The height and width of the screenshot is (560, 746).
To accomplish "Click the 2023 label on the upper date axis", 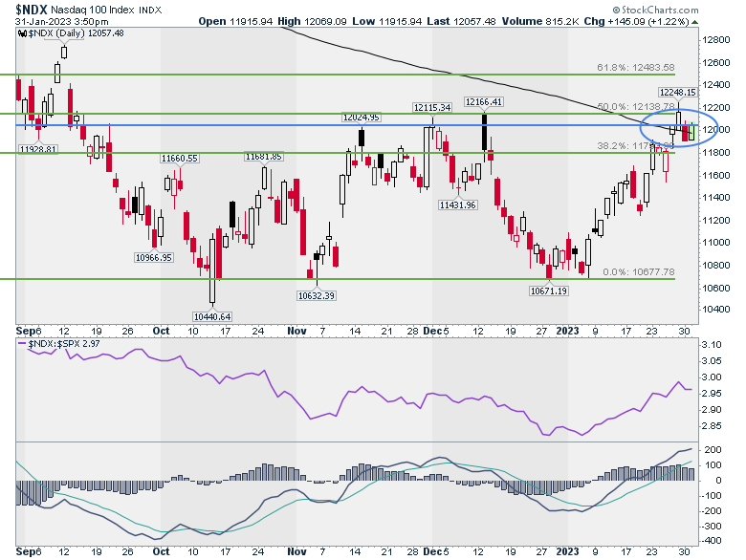I will click(567, 331).
